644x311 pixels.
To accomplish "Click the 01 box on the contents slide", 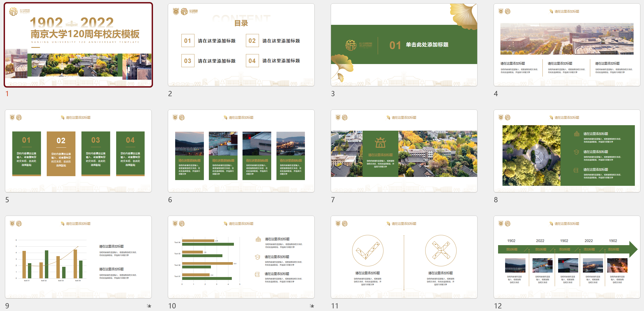I will 188,41.
